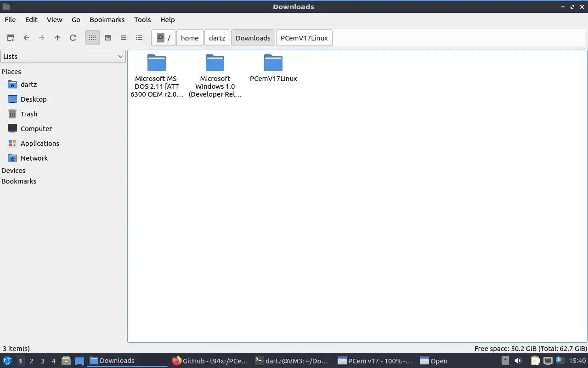Open the View menu
588x368 pixels.
tap(54, 19)
